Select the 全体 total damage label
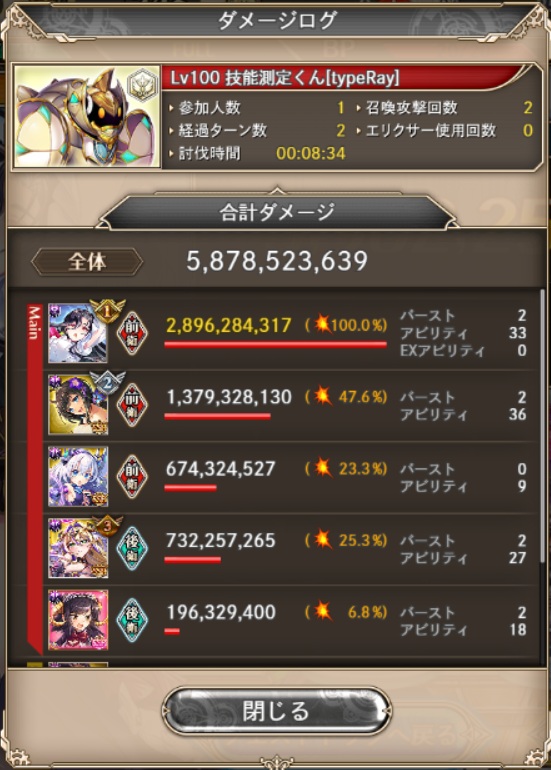 point(87,262)
